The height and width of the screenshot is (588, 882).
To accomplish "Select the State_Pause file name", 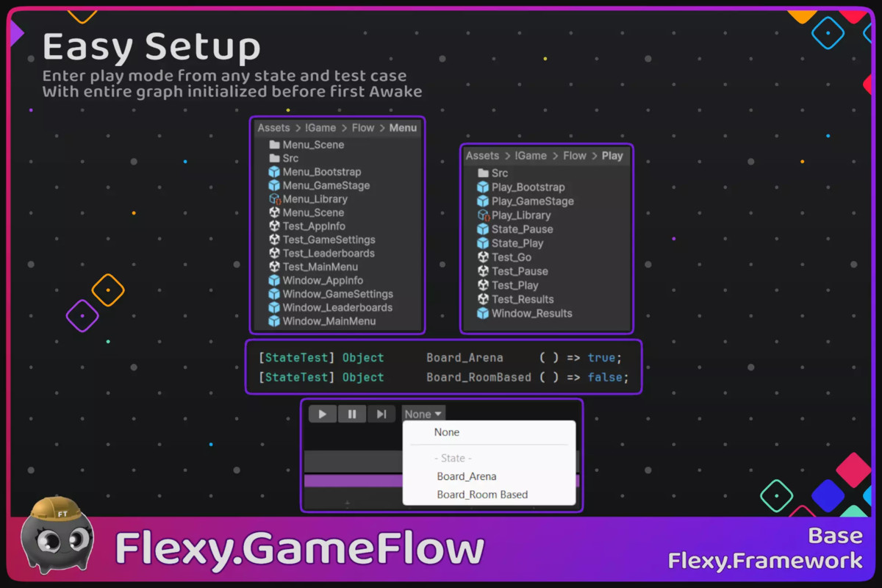I will click(523, 229).
